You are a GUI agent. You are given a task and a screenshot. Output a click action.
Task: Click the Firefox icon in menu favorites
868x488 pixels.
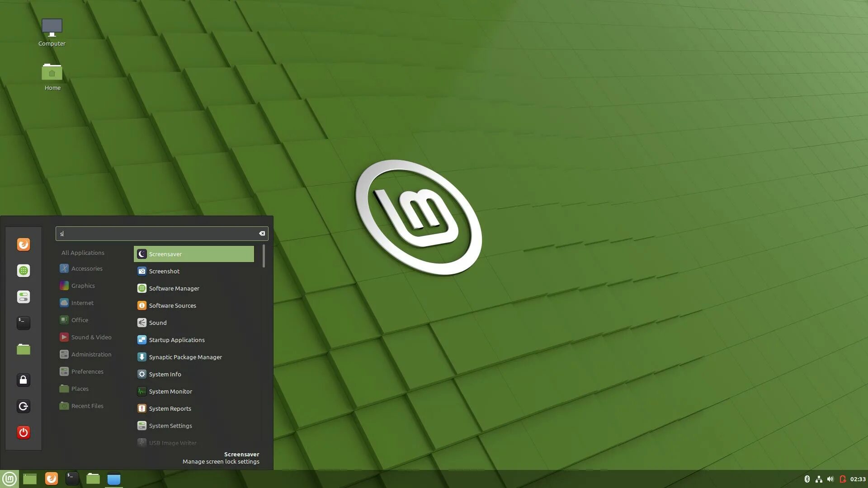click(24, 244)
